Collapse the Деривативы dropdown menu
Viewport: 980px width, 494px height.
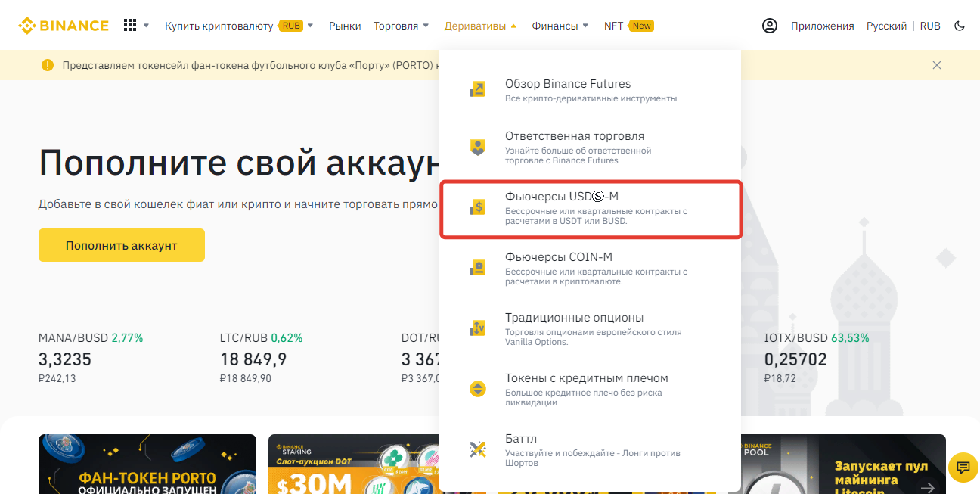coord(481,26)
